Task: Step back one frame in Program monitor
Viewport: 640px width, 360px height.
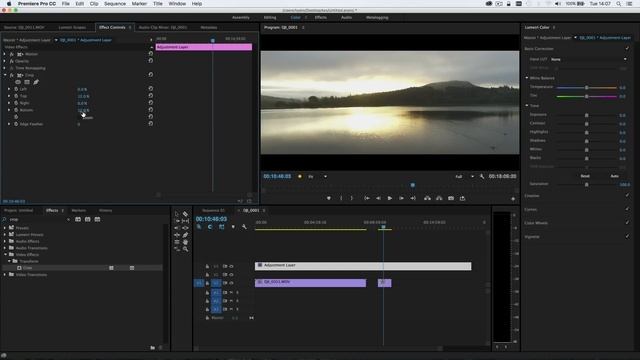Action: tap(378, 198)
